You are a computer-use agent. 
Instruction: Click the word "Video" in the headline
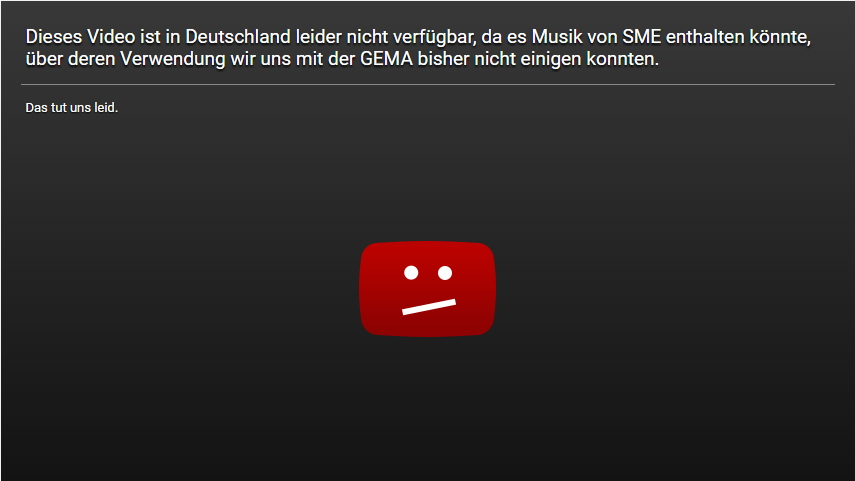[x=111, y=37]
